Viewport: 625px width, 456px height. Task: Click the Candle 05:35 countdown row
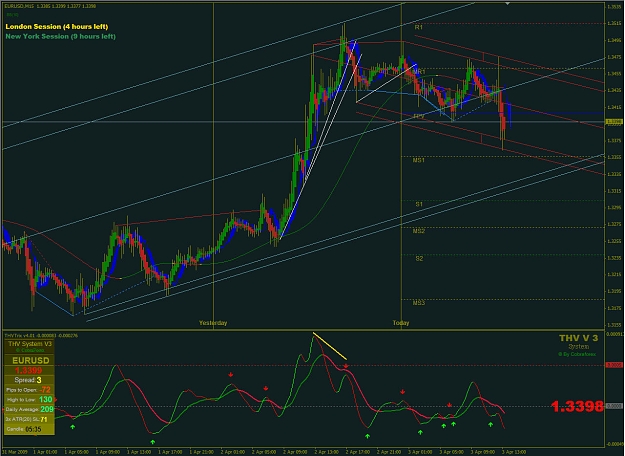pyautogui.click(x=29, y=429)
